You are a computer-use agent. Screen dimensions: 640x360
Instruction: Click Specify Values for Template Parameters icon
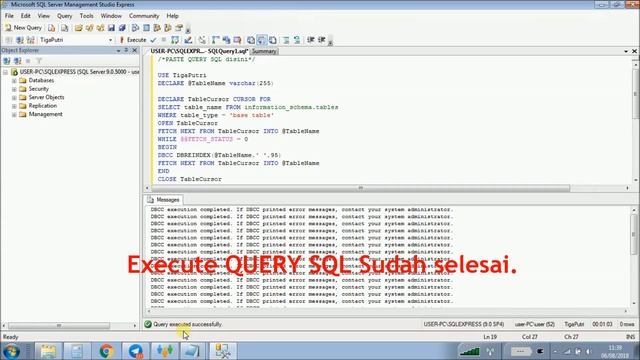point(202,40)
